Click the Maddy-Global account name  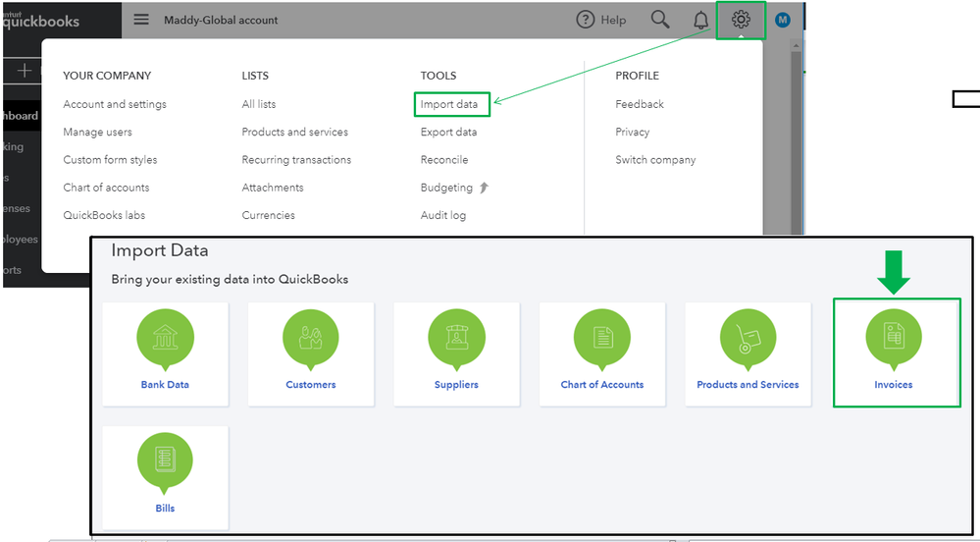[x=222, y=20]
